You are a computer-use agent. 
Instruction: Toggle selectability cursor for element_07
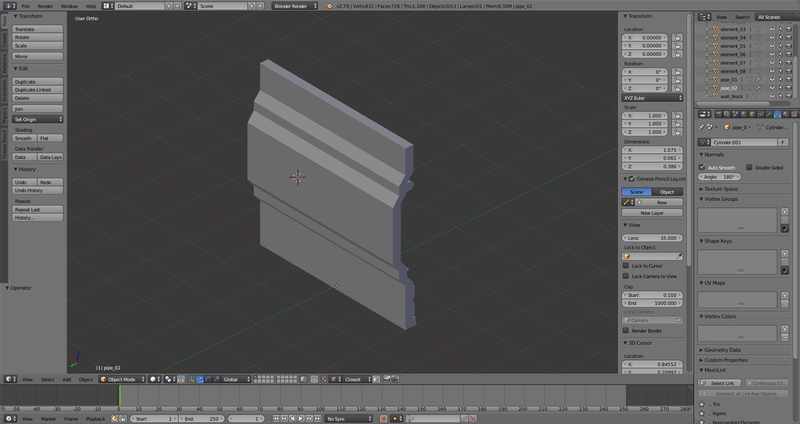780,63
